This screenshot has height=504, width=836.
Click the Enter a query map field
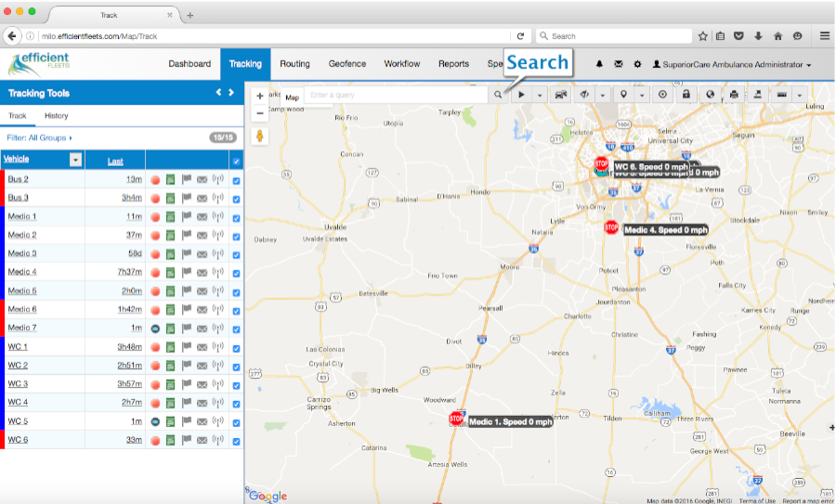pyautogui.click(x=396, y=95)
